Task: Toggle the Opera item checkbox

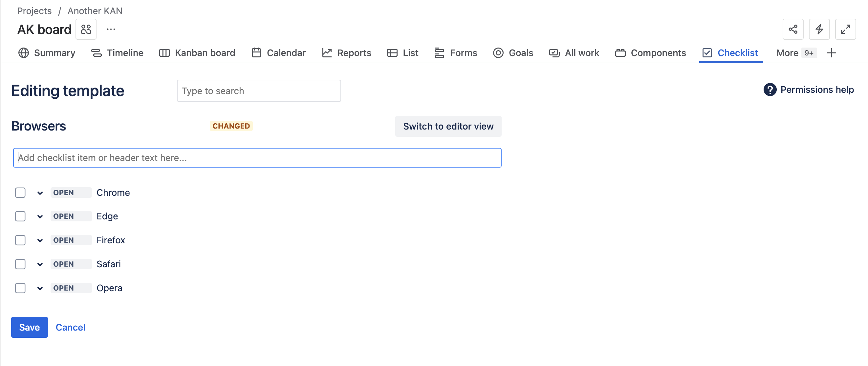Action: click(20, 288)
